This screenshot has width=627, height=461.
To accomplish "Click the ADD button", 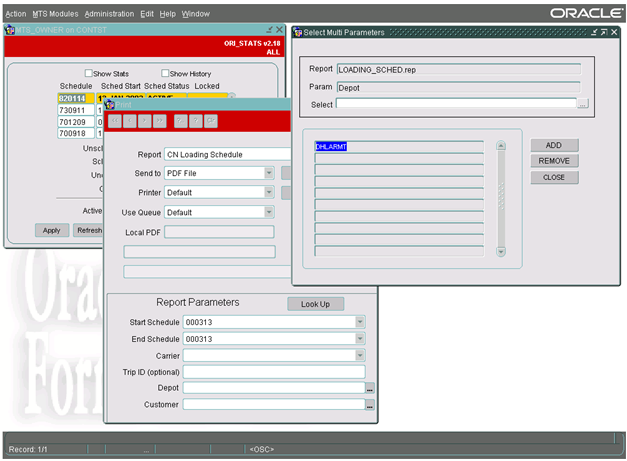I will point(554,145).
